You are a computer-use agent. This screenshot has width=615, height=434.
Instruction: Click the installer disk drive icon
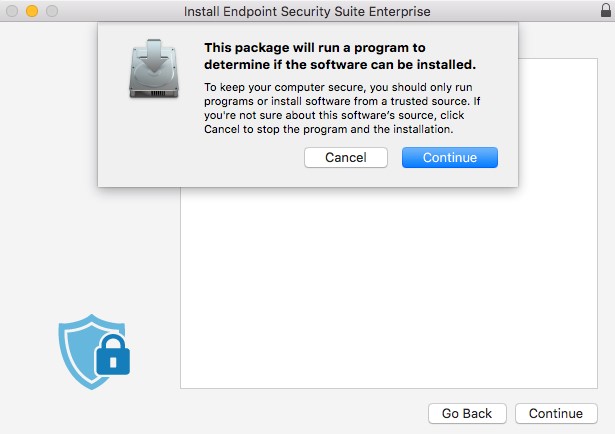point(154,68)
